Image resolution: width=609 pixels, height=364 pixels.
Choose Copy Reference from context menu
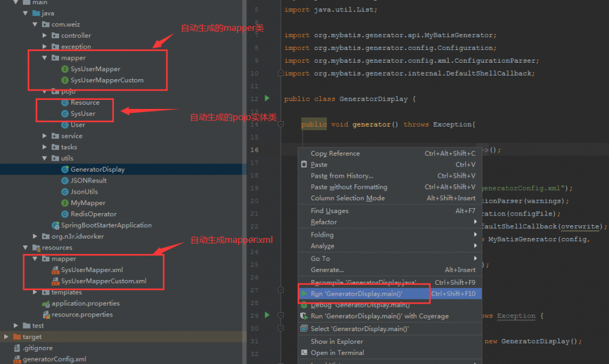[x=390, y=153]
